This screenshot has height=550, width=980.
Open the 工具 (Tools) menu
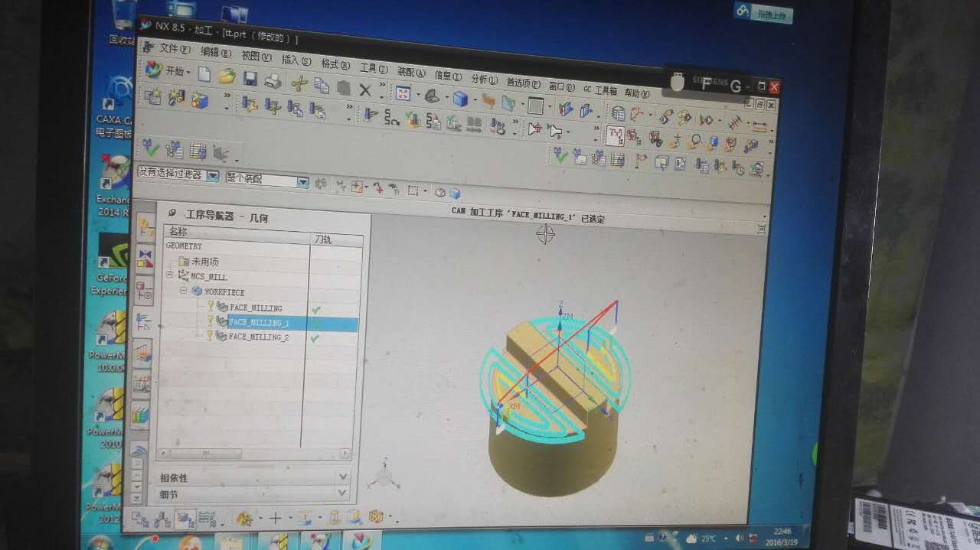(374, 67)
